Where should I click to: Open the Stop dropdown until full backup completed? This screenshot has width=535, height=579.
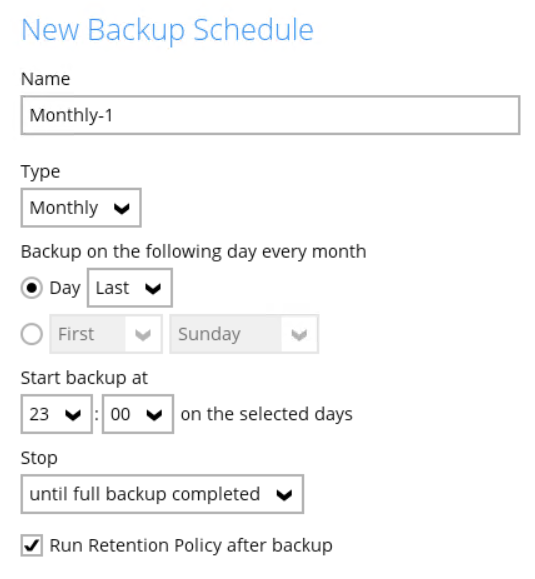[162, 494]
